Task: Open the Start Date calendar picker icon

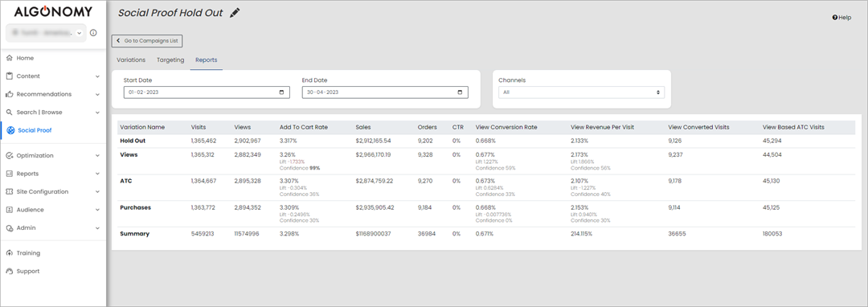Action: (282, 92)
